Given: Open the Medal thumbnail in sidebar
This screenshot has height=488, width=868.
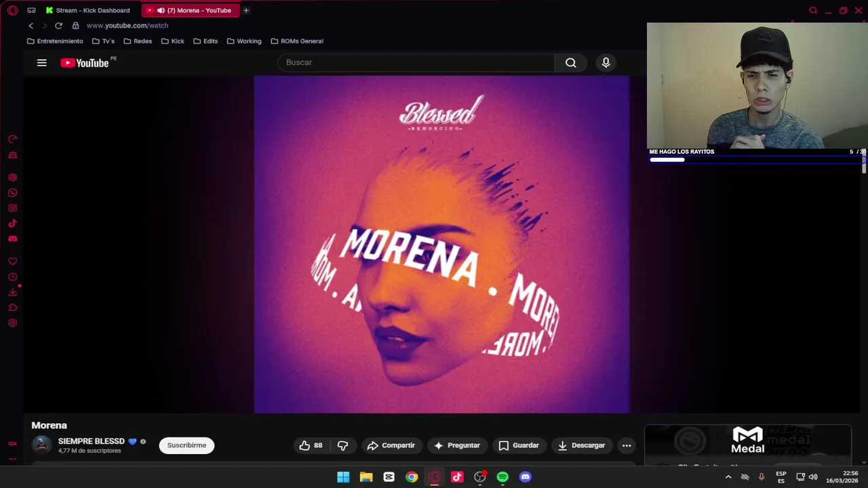Looking at the screenshot, I should point(748,445).
